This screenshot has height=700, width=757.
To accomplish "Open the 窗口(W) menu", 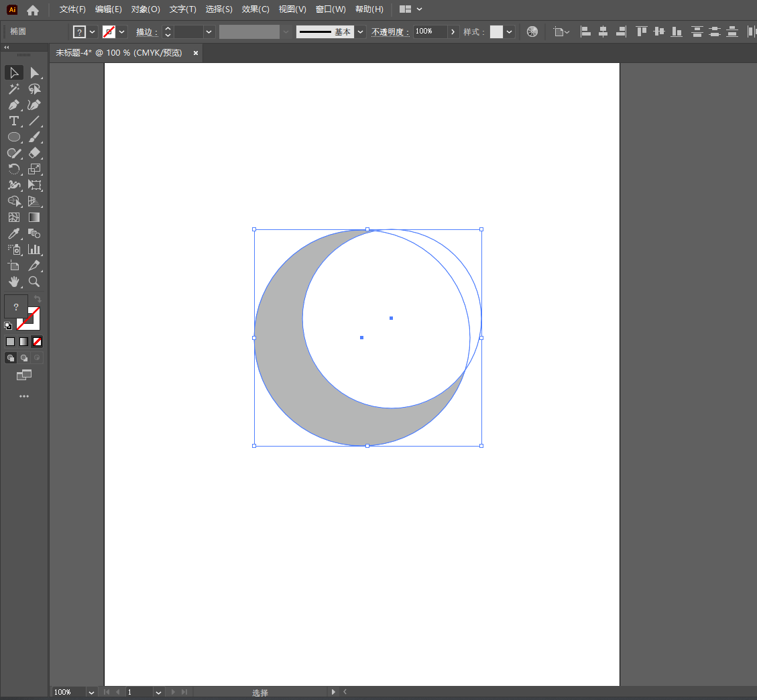I will point(331,9).
